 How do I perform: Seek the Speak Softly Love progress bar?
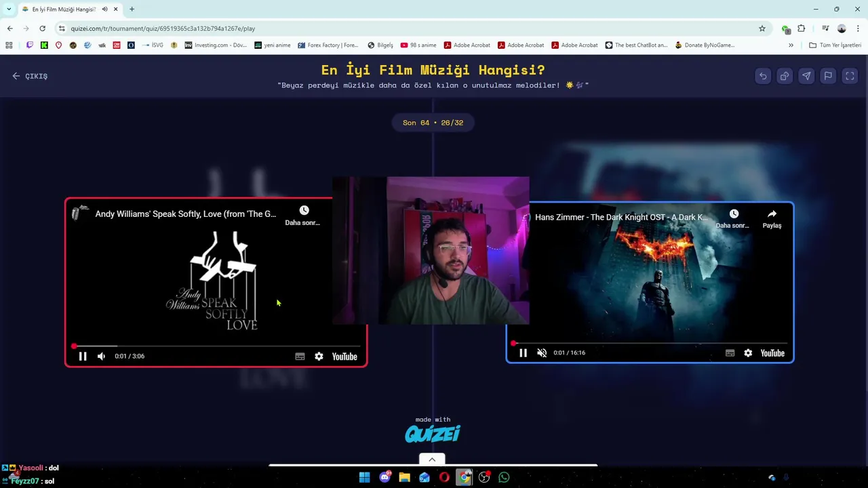(216, 346)
